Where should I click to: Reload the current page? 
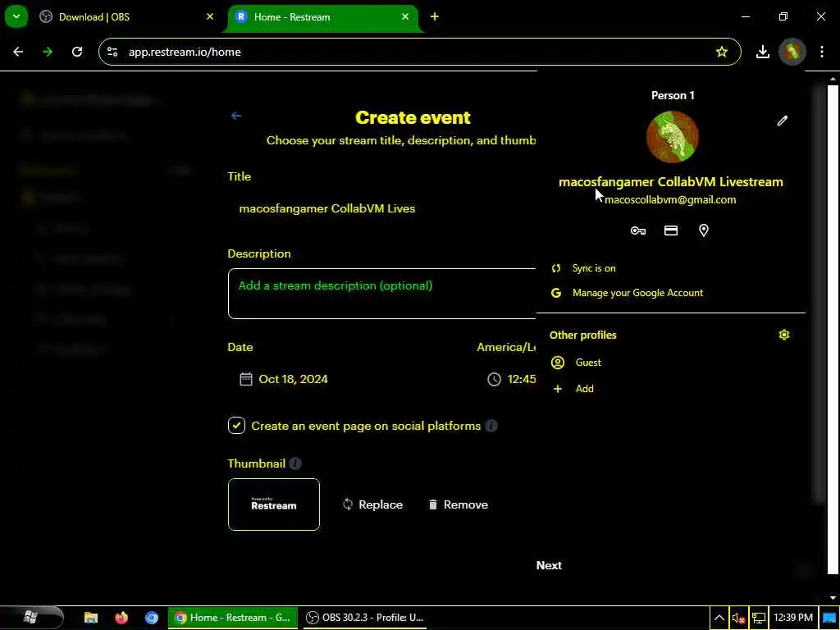77,52
